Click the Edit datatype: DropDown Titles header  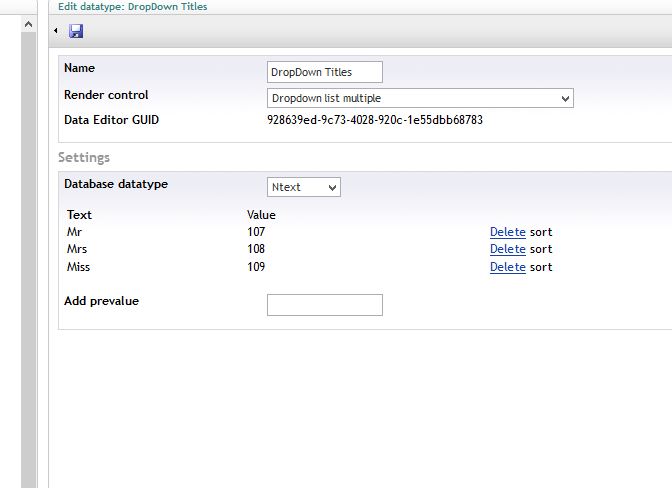coord(133,6)
